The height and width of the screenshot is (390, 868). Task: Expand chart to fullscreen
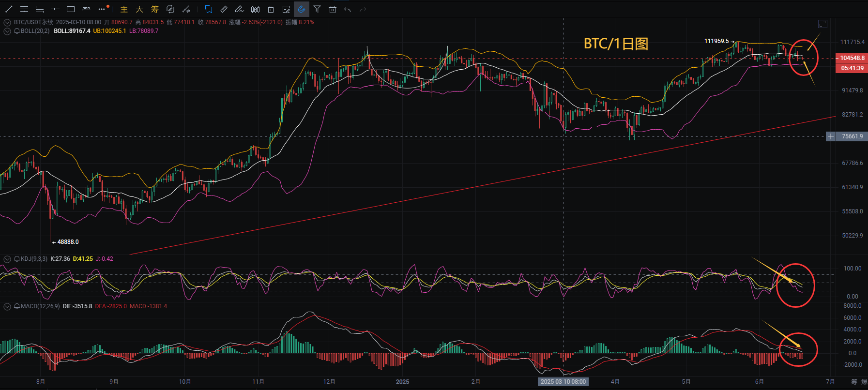point(822,24)
